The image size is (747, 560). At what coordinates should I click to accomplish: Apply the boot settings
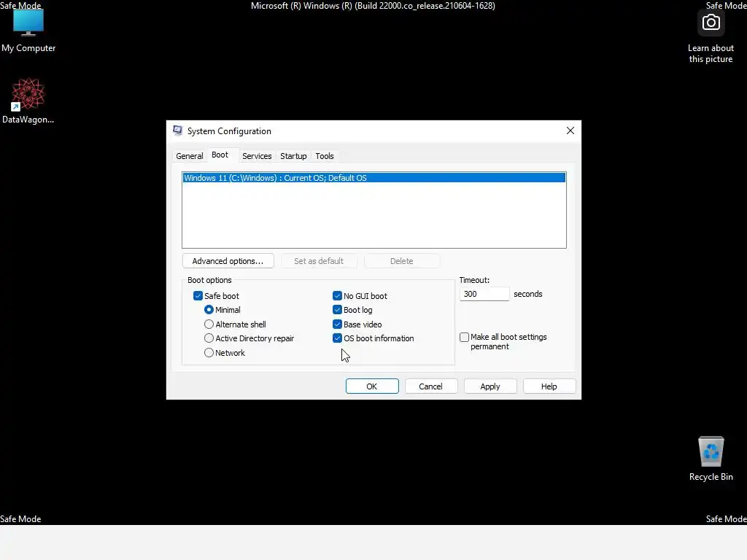click(489, 386)
